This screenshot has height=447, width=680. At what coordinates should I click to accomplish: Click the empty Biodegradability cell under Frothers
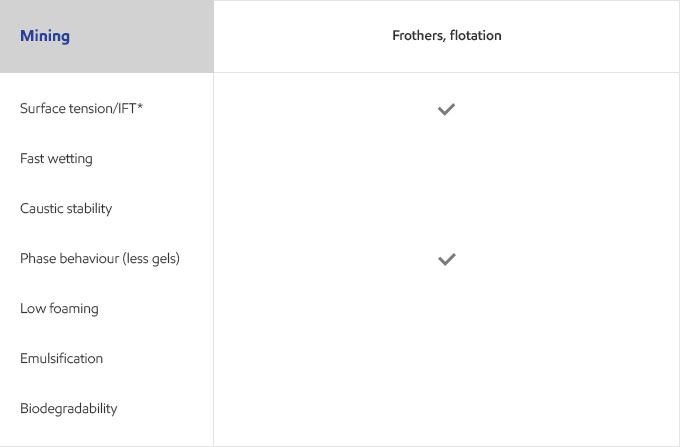click(447, 408)
